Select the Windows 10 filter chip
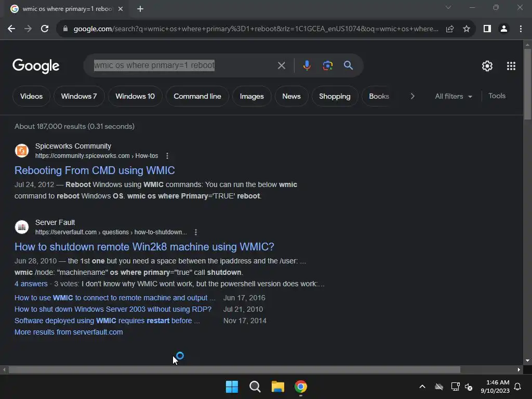 135,96
